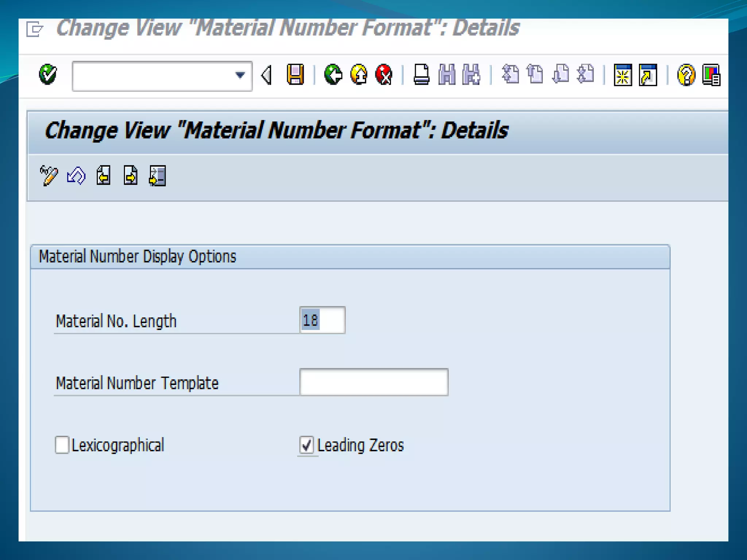Click the red Cancel icon

click(384, 75)
